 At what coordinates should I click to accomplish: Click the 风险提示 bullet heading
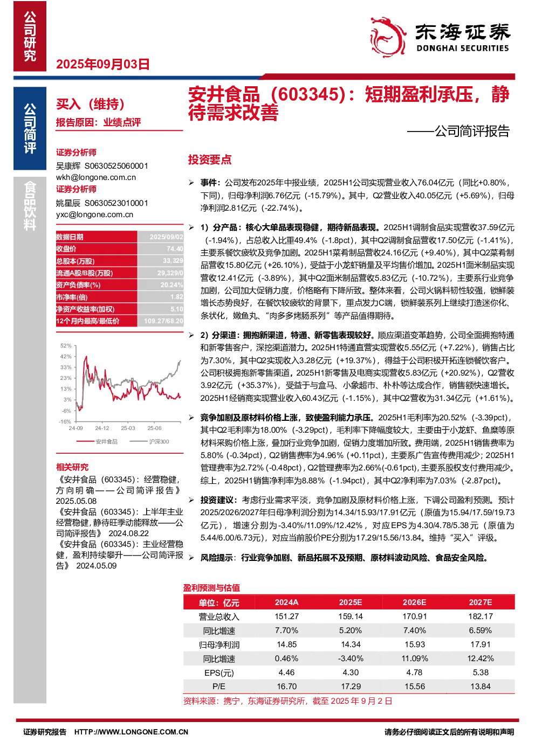coord(218,558)
